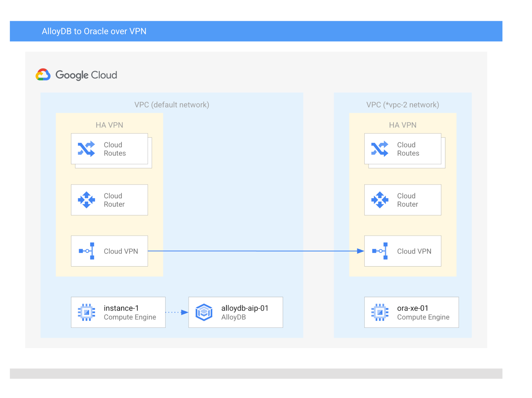The height and width of the screenshot is (398, 532).
Task: Open the ora-xe-01 compute node
Action: [x=412, y=312]
